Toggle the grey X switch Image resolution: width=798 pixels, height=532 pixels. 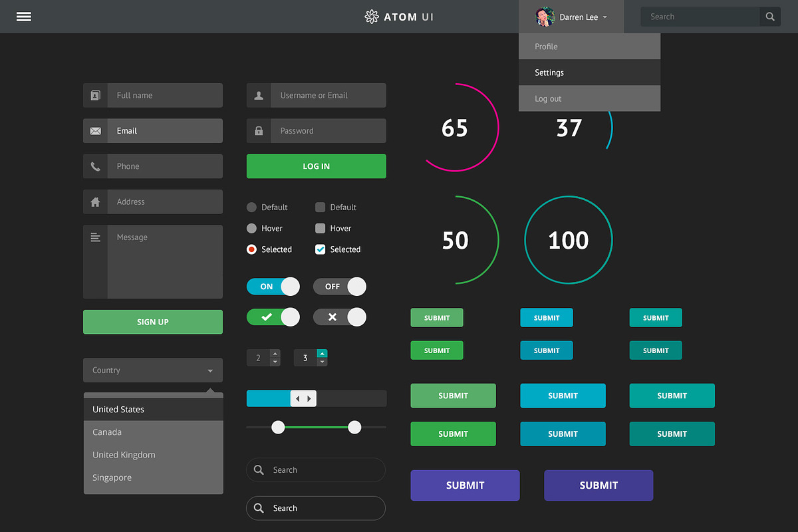tap(339, 317)
